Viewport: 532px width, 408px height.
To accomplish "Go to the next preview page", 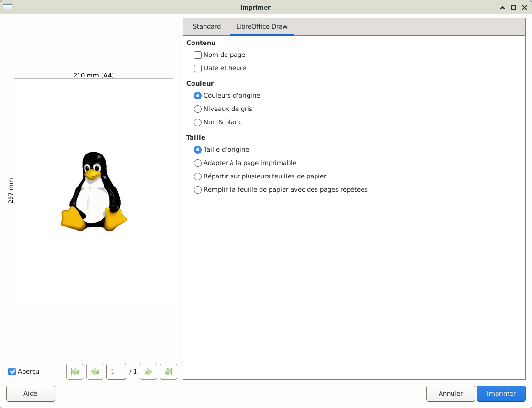I will (x=148, y=372).
